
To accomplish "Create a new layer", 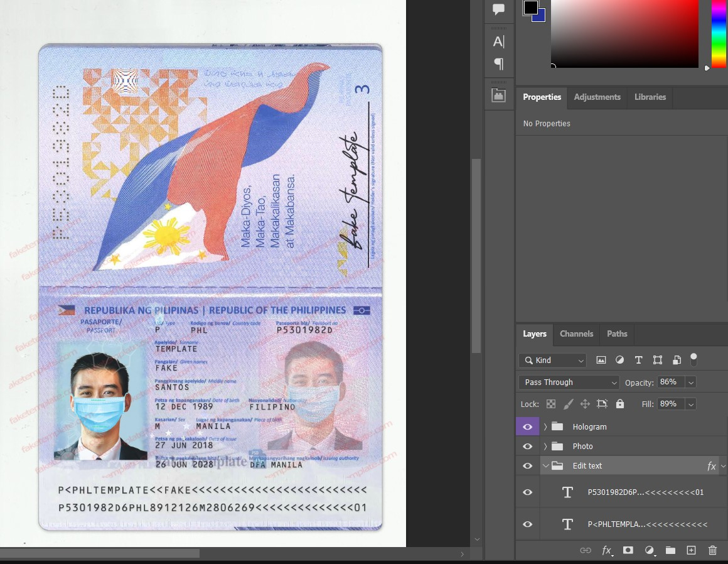I will [691, 550].
